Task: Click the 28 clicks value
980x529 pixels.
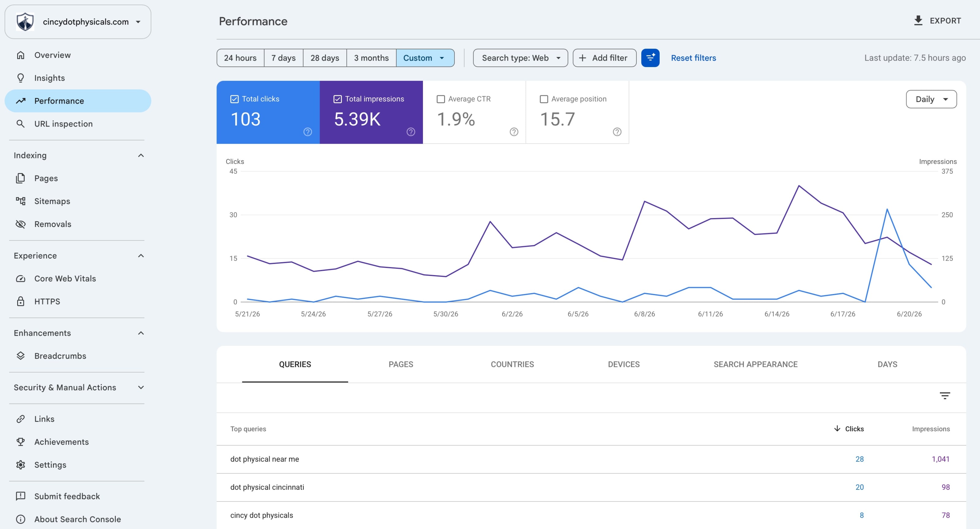Action: pos(859,459)
